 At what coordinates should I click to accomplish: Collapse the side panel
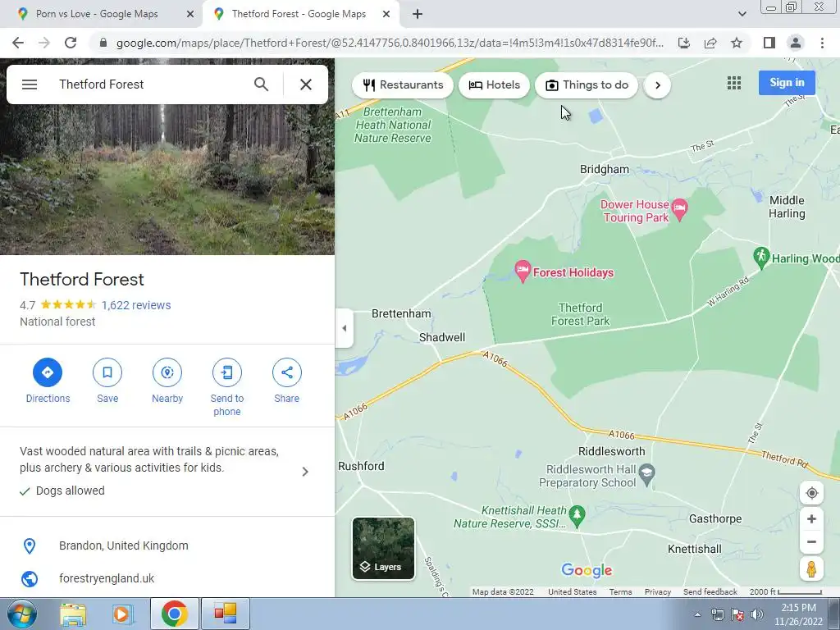point(345,328)
